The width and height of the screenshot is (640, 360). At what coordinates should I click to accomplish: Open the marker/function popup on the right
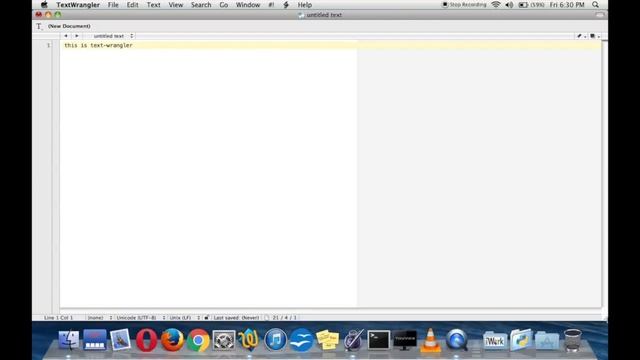click(595, 36)
